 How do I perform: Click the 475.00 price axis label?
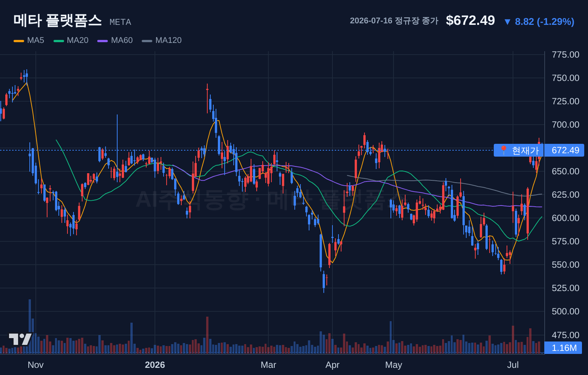coord(565,335)
